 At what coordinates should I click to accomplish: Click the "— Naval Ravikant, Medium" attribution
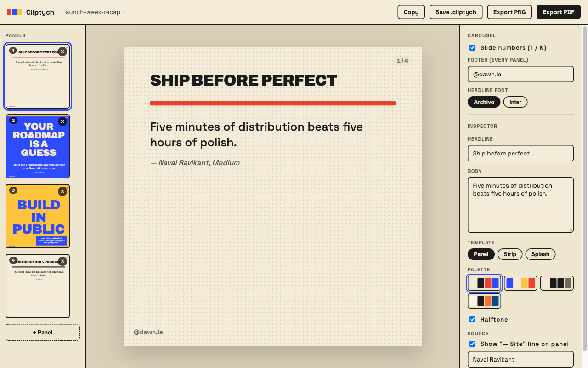click(x=195, y=163)
